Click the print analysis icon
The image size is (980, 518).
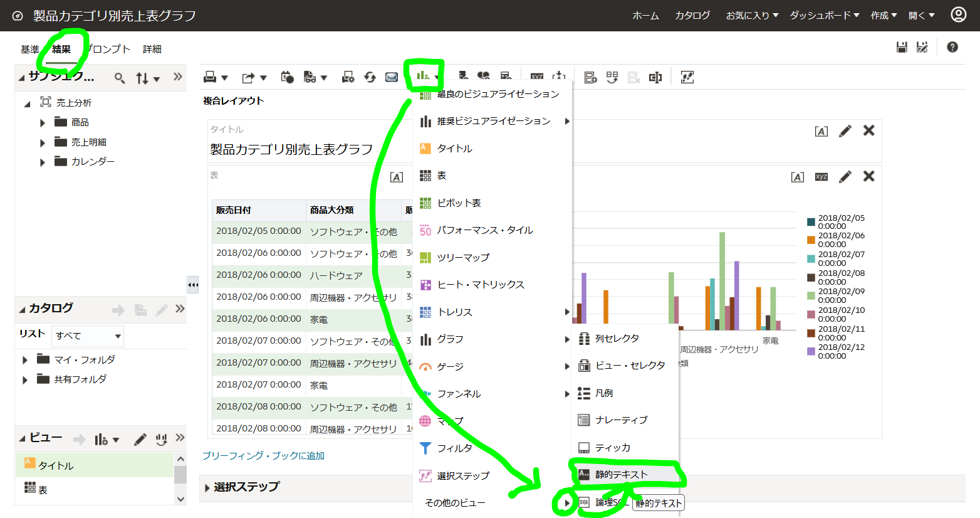(x=211, y=77)
